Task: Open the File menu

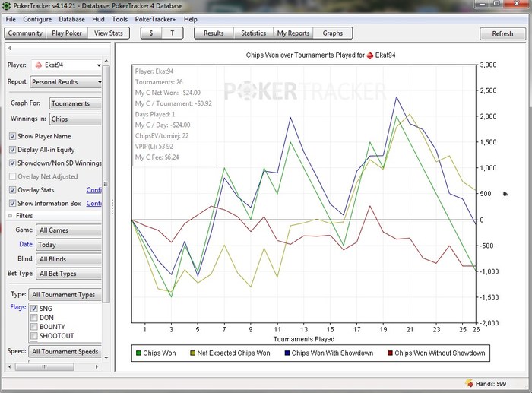Action: pos(11,19)
